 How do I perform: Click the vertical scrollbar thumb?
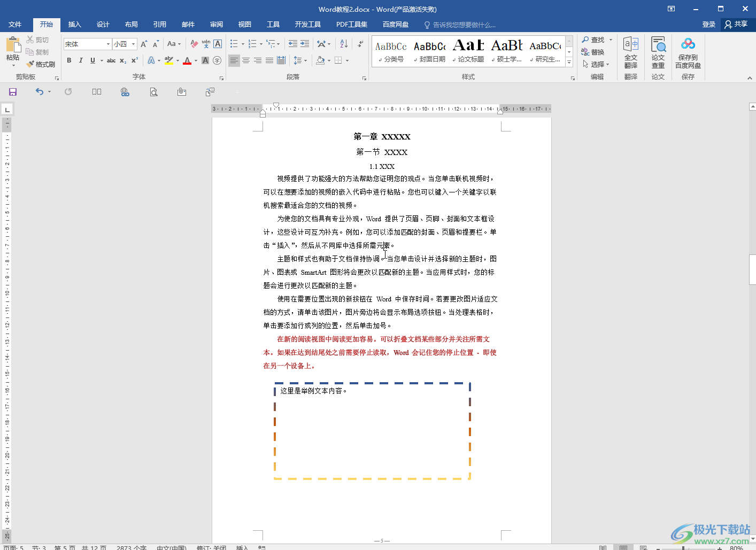click(752, 270)
